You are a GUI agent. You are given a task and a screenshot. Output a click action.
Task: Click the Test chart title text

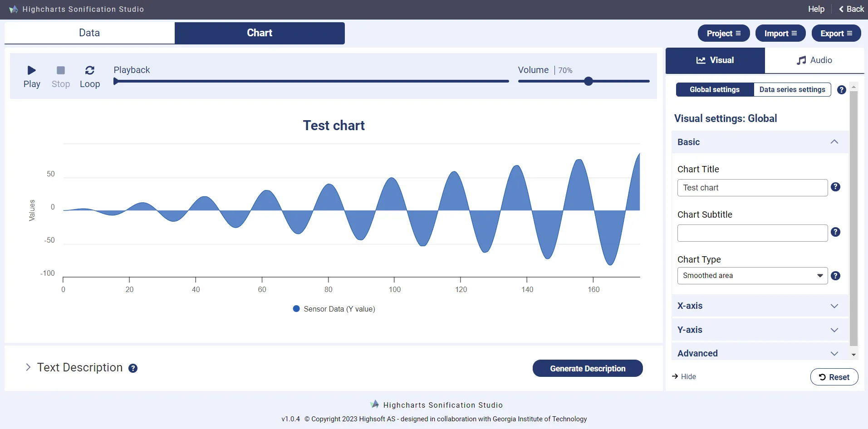(334, 126)
